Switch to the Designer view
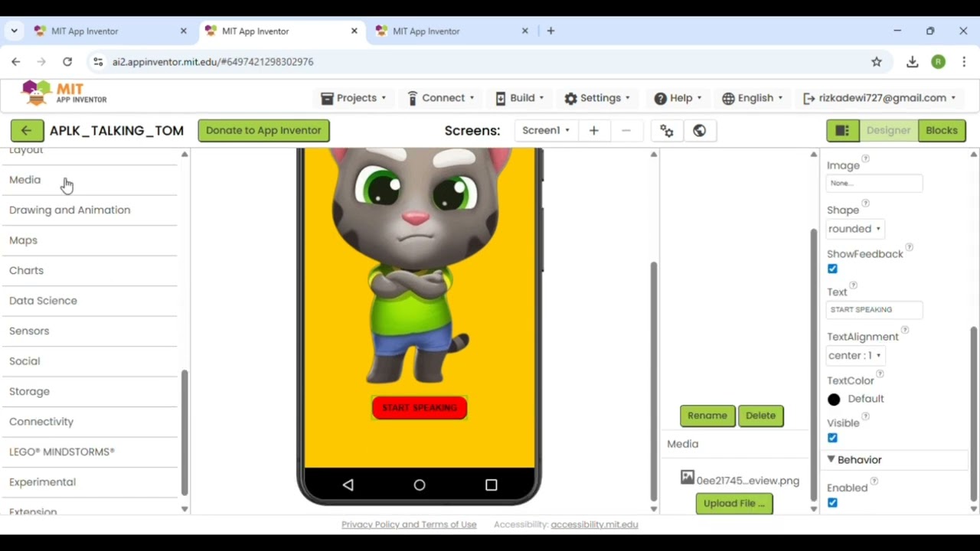980x551 pixels. tap(888, 130)
